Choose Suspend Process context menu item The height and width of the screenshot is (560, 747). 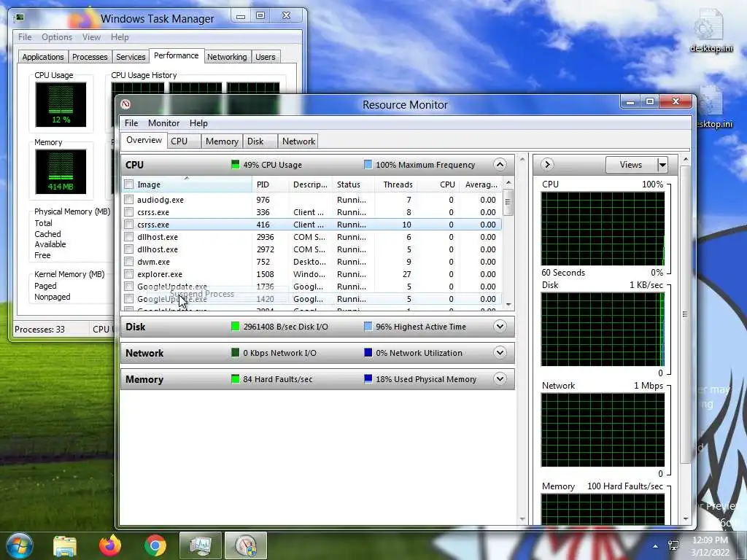(202, 294)
